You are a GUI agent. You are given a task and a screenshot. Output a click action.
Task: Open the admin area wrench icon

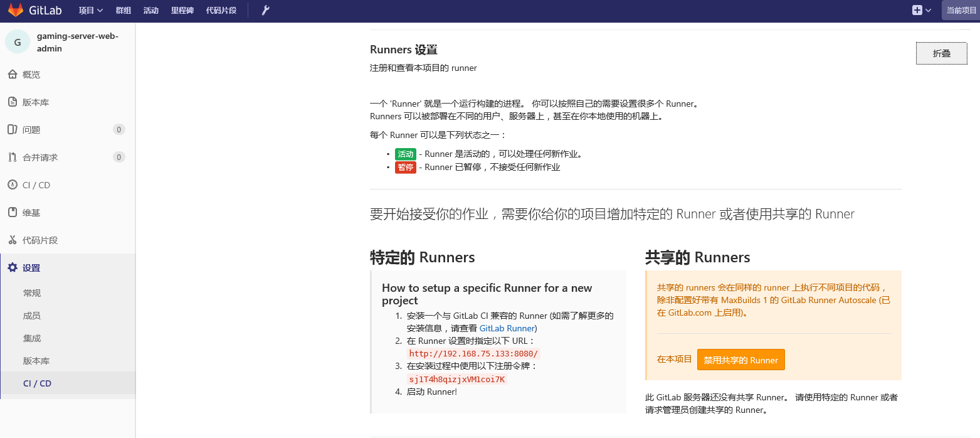click(265, 11)
